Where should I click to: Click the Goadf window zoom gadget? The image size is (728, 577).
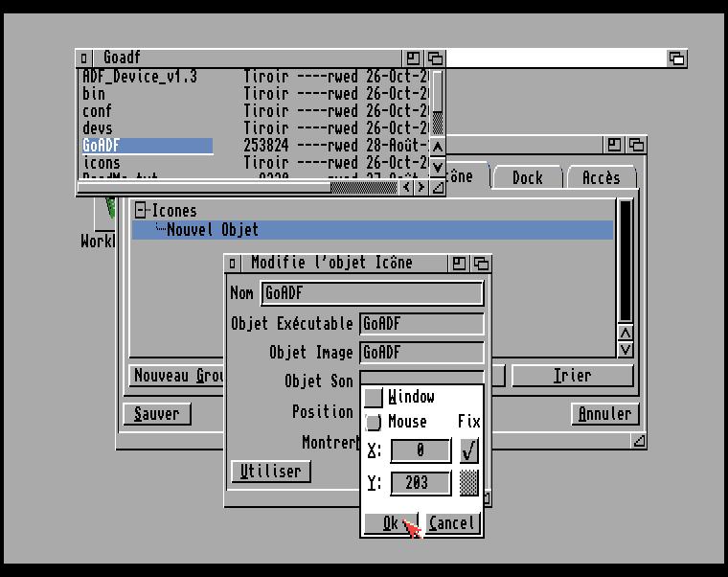(x=414, y=58)
